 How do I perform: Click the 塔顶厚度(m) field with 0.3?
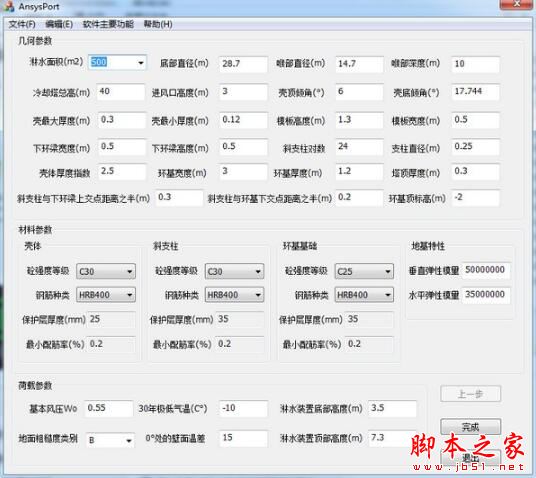pos(475,172)
